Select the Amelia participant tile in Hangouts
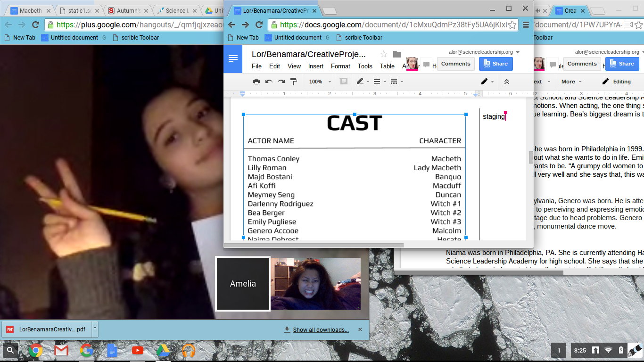The width and height of the screenshot is (644, 362). [243, 284]
